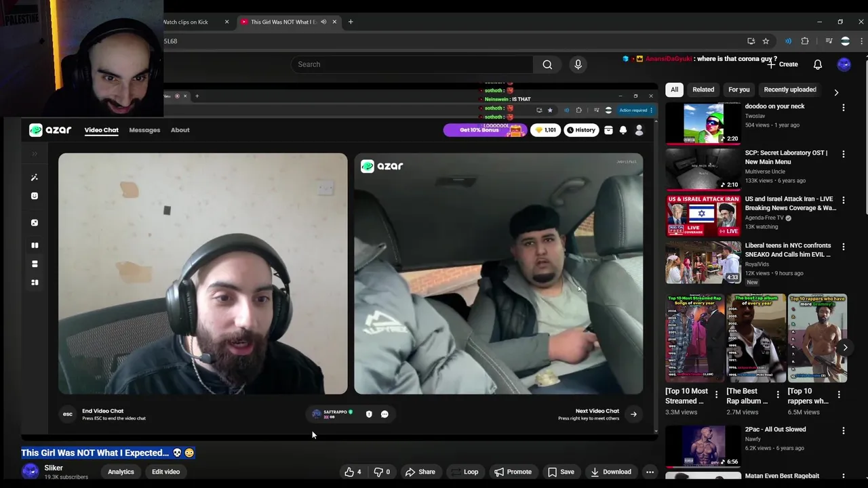Open the browser extensions puzzle icon

(805, 41)
